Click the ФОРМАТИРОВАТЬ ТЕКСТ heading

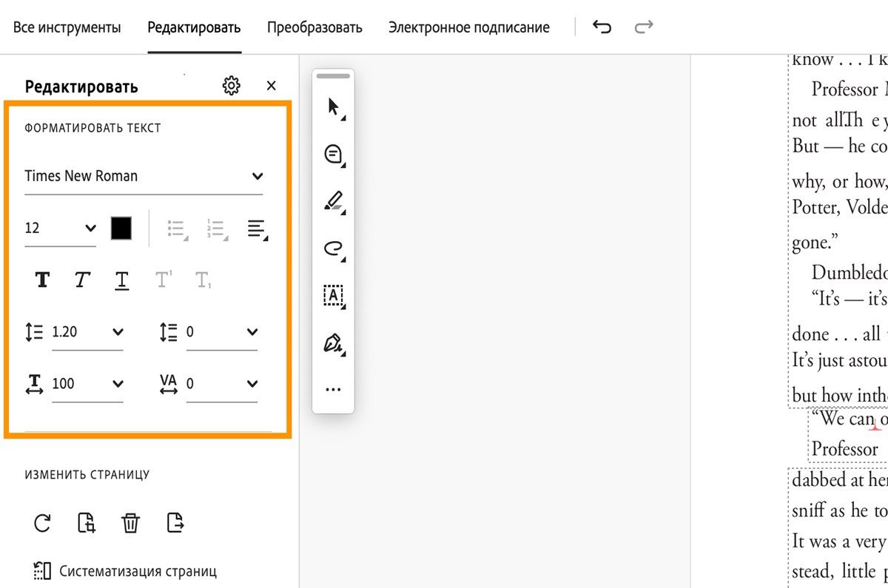[x=92, y=128]
